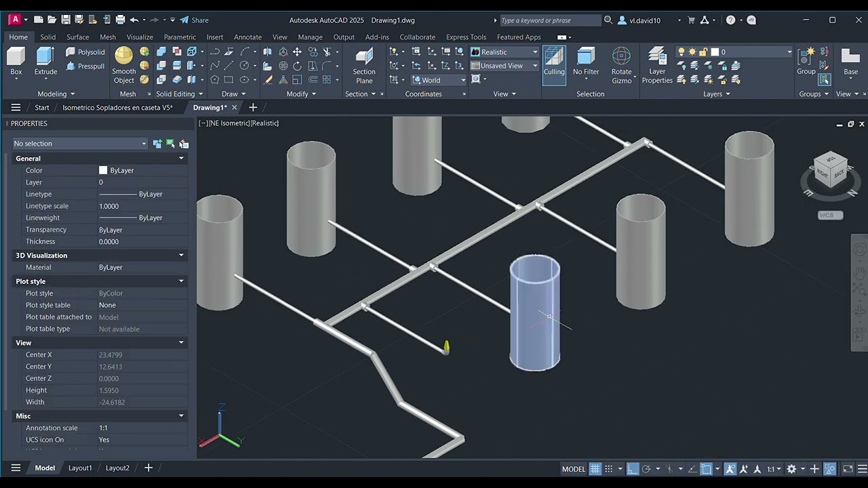Screen dimensions: 868x488
Task: Click the Group button
Action: pyautogui.click(x=806, y=61)
